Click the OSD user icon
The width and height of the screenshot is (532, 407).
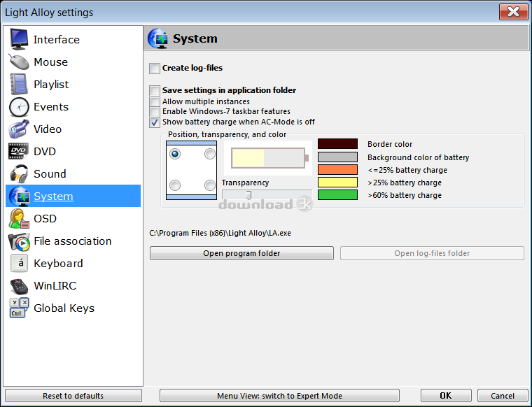point(19,219)
